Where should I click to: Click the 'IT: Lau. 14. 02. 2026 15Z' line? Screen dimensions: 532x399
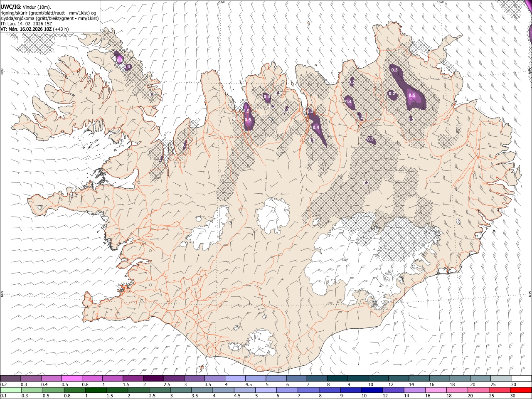click(x=26, y=24)
